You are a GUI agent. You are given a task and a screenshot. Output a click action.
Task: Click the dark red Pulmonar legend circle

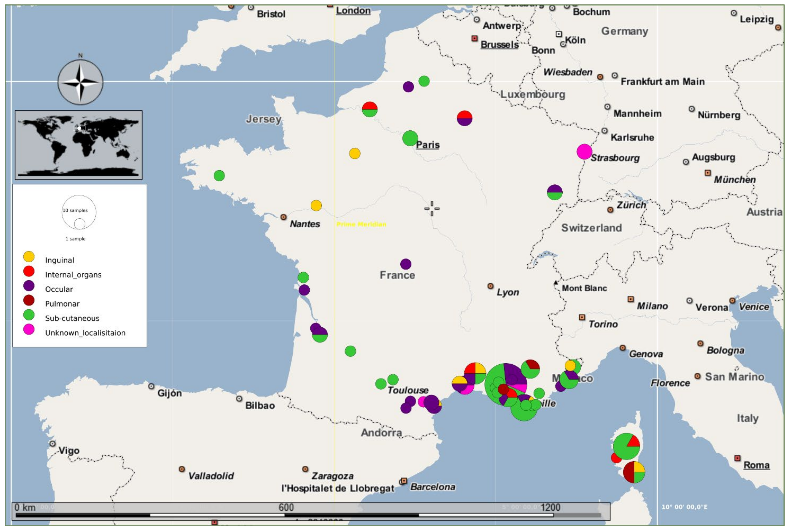(x=29, y=300)
